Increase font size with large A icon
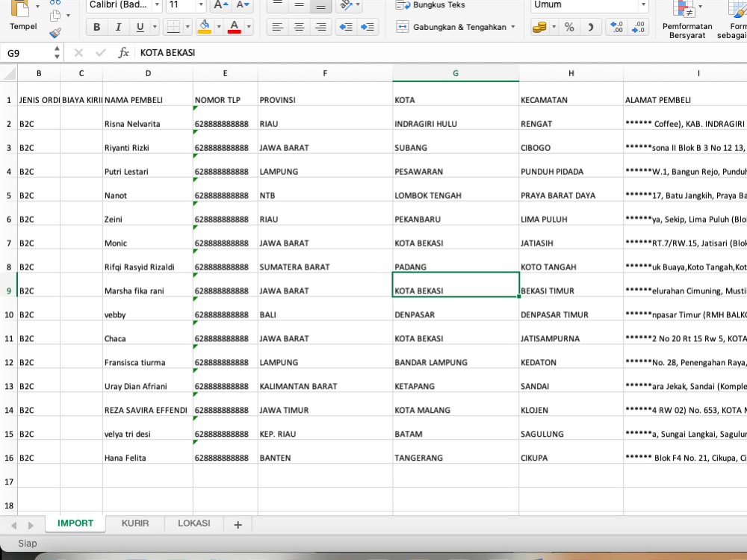The width and height of the screenshot is (747, 560). (x=220, y=5)
